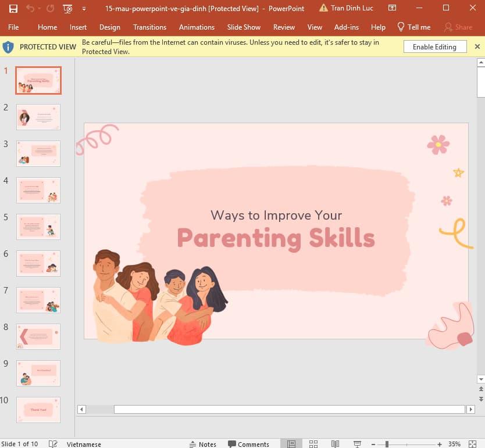Click Undo in the Quick Access Toolbar
Screen dimensions: 485x448
pyautogui.click(x=31, y=8)
